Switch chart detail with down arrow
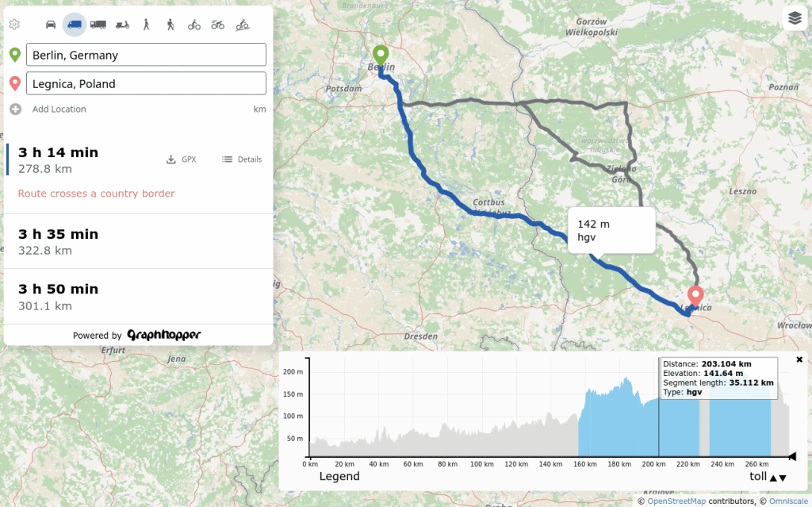Image resolution: width=812 pixels, height=507 pixels. pos(783,478)
